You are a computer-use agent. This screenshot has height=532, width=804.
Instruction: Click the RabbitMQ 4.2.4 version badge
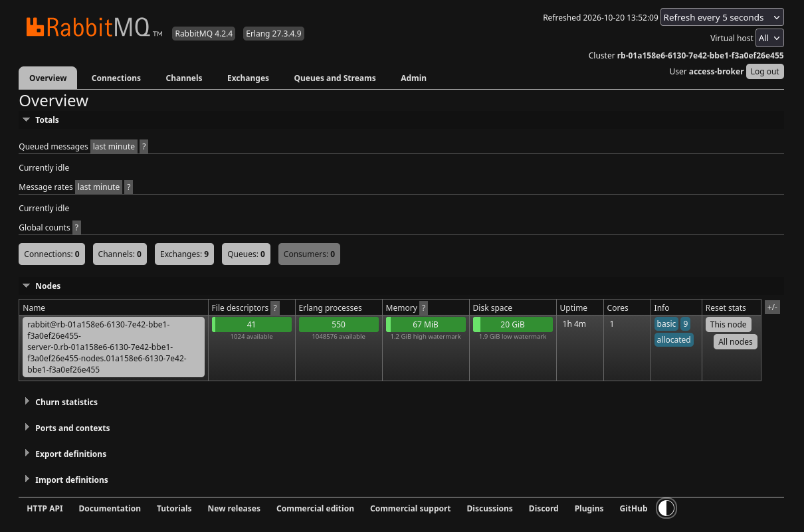click(x=204, y=34)
